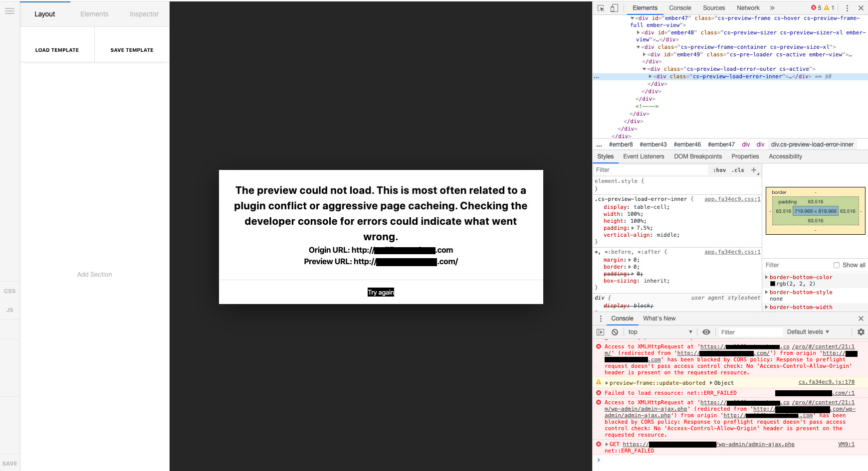Select the inspect element cursor icon
The width and height of the screenshot is (868, 471).
(601, 8)
